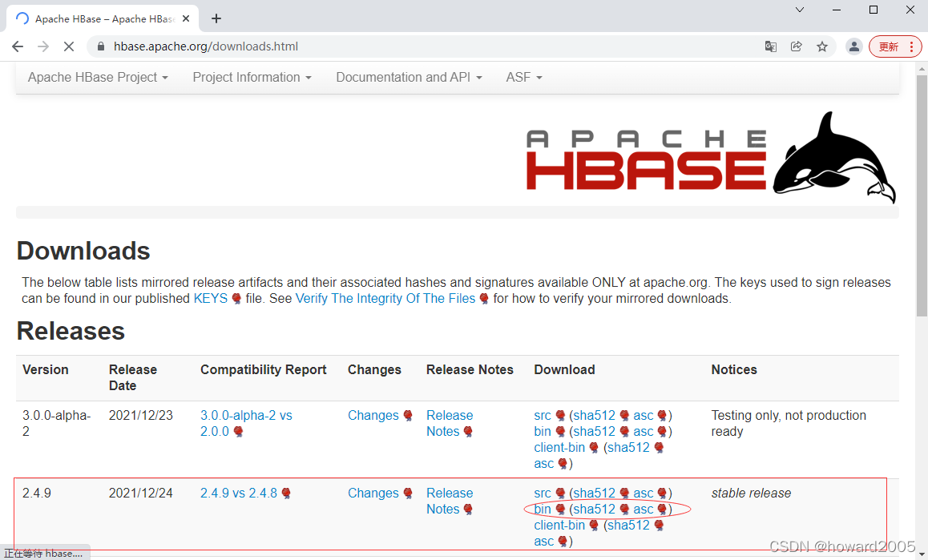Open the KEYS file link
This screenshot has height=560, width=928.
click(211, 298)
